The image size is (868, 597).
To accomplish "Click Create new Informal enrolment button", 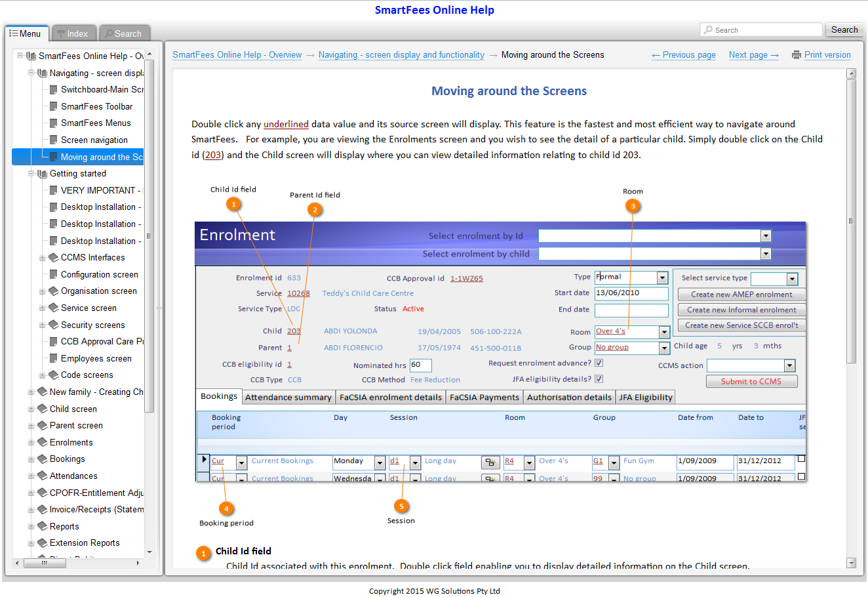I will coord(741,310).
